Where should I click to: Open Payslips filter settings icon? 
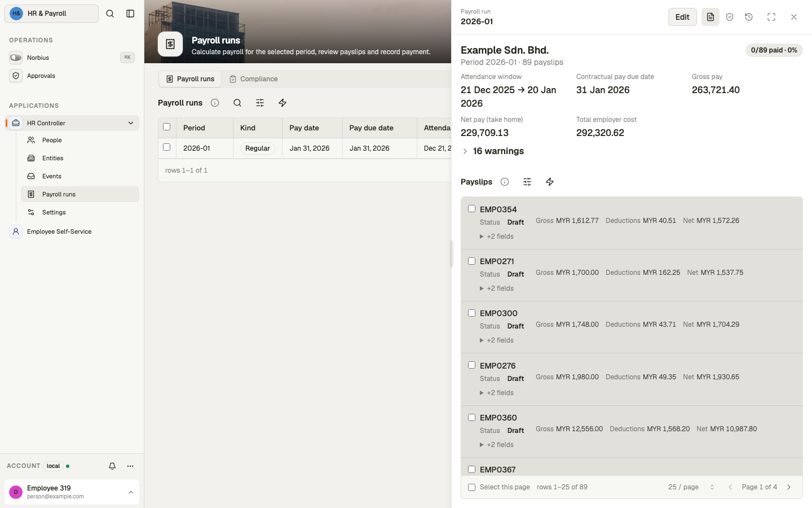click(527, 182)
